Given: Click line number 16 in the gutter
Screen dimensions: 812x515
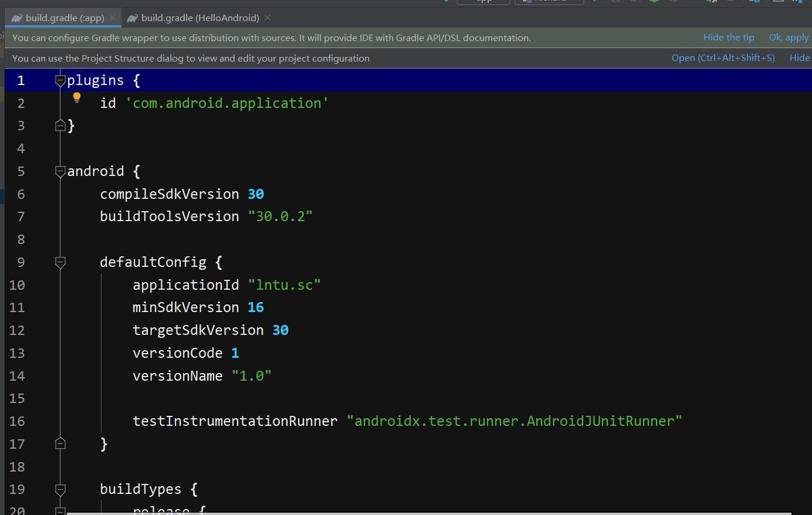Looking at the screenshot, I should pyautogui.click(x=17, y=421).
